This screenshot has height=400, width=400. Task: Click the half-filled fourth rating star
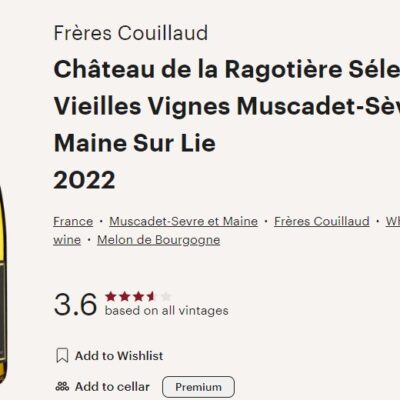152,296
